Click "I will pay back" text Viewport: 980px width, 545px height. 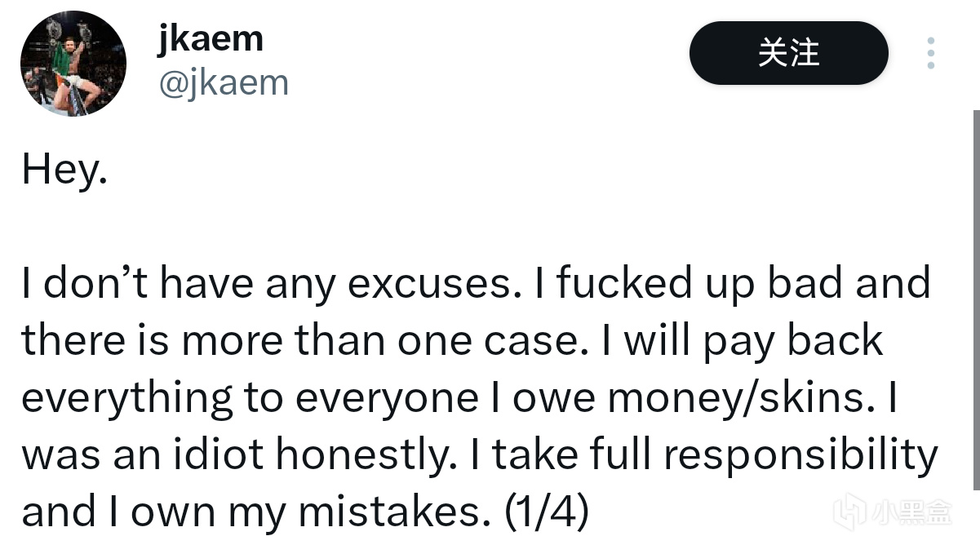(x=742, y=341)
